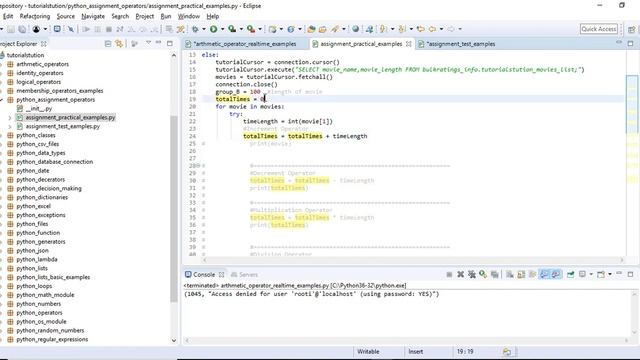Toggle Show Console When Standard Out Changes
This screenshot has height=360, width=640.
tap(544, 274)
